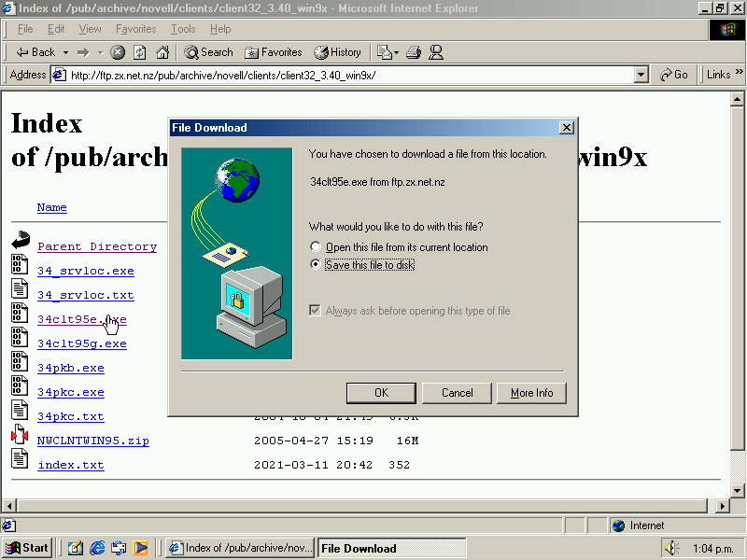Click the index.txt link
The image size is (747, 560).
tap(71, 465)
